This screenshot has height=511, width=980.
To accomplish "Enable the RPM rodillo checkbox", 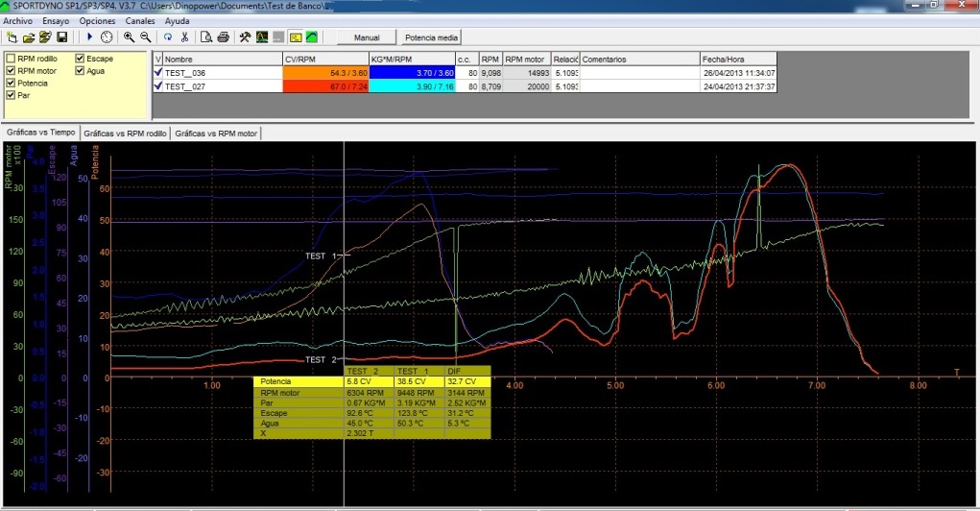I will (x=11, y=59).
